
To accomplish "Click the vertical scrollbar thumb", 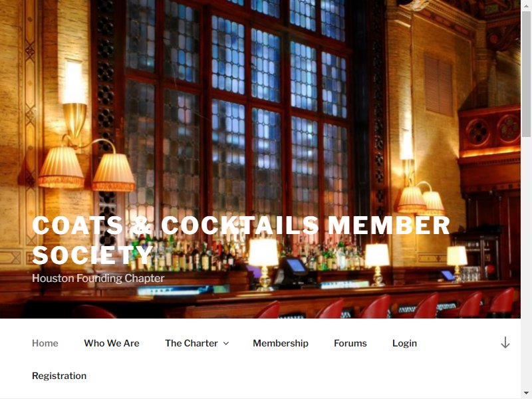I will (x=526, y=74).
